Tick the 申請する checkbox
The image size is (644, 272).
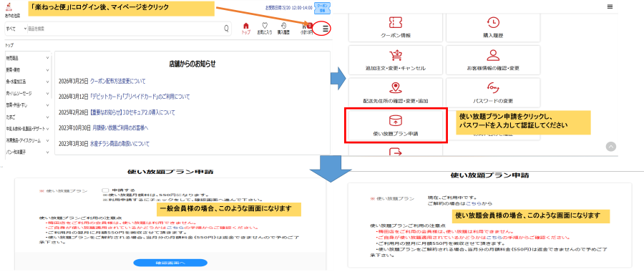tap(105, 190)
